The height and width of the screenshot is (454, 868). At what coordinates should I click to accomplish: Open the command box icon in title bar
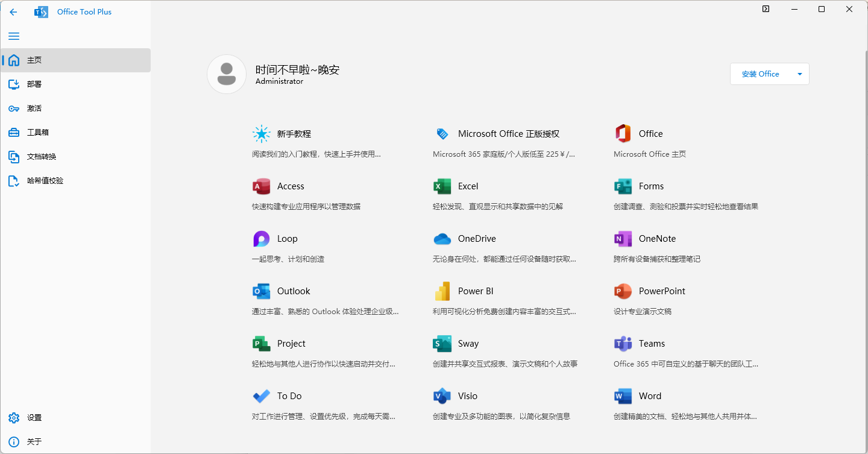pos(766,9)
